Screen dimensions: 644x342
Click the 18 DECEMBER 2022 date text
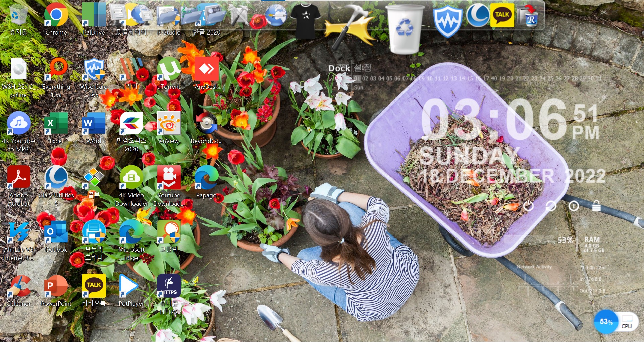[x=513, y=176]
